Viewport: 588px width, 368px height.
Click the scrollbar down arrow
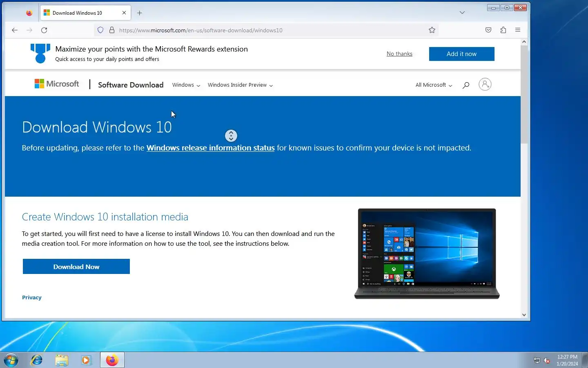(x=524, y=315)
